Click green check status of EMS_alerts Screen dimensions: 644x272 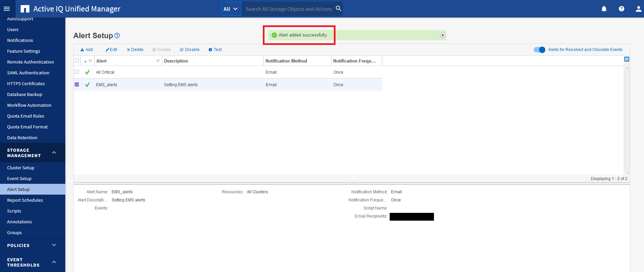(87, 84)
